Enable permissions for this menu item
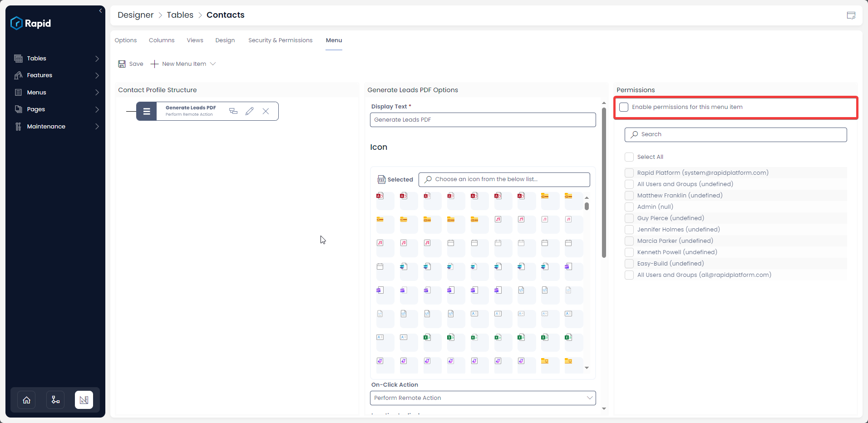Image resolution: width=868 pixels, height=423 pixels. click(x=624, y=107)
